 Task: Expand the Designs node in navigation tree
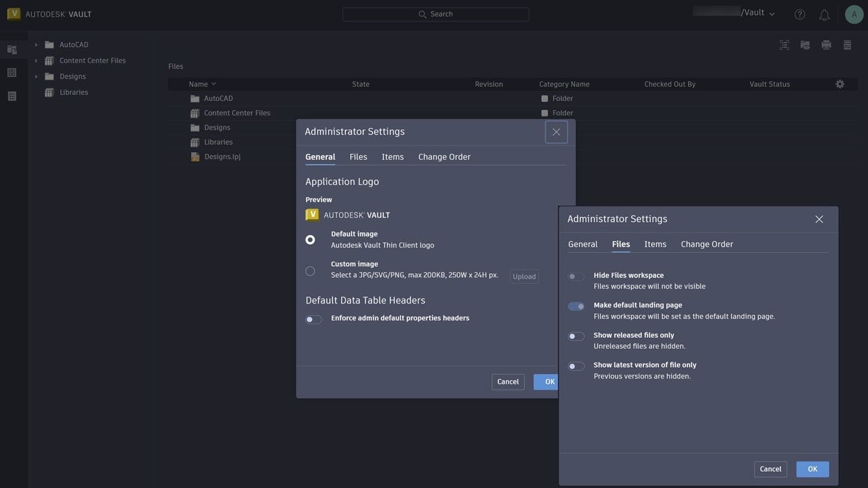pos(36,76)
